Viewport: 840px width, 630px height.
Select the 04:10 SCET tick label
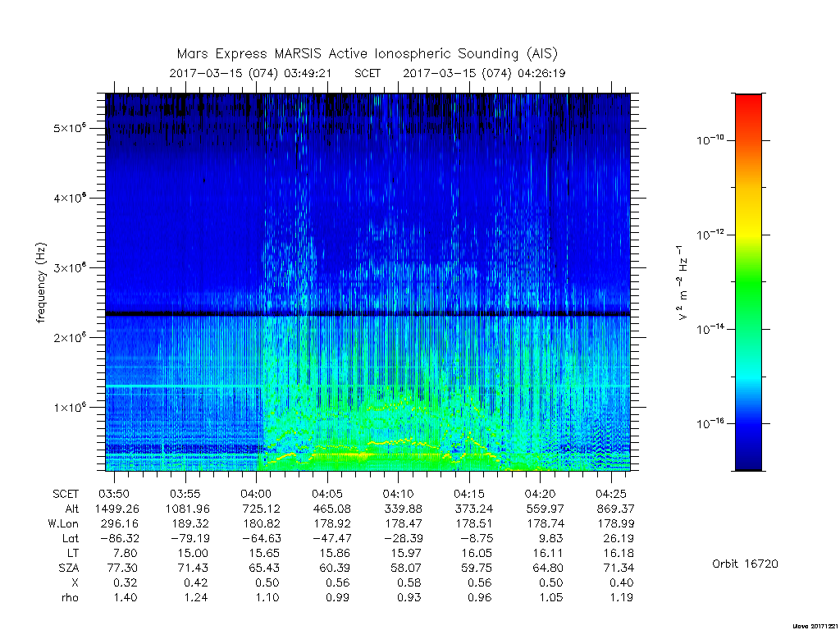pyautogui.click(x=398, y=494)
